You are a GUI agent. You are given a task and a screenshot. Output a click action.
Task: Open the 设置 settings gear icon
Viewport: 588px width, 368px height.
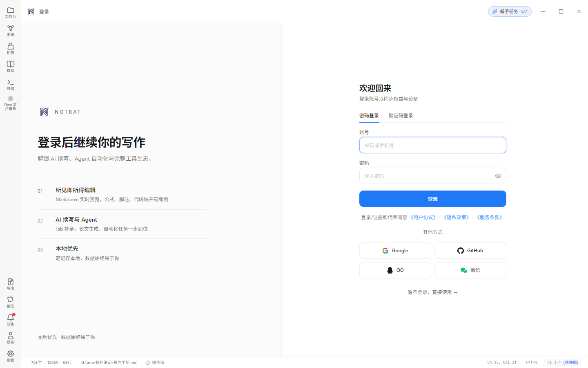point(11,356)
